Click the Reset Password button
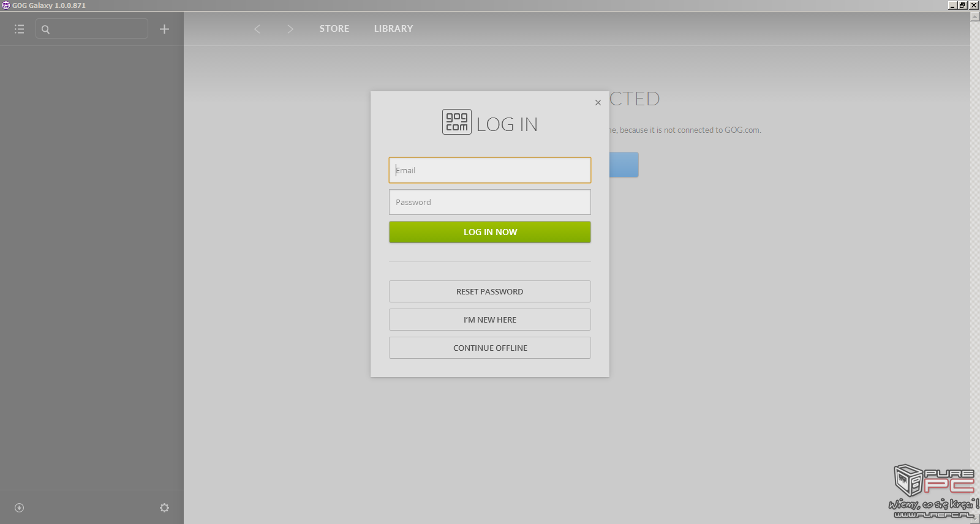 (x=490, y=291)
